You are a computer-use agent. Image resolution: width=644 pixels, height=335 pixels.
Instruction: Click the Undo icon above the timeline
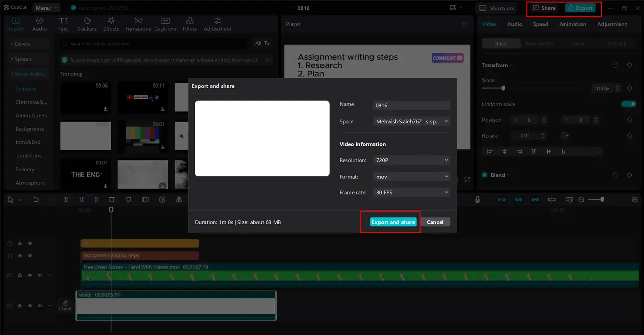(35, 199)
